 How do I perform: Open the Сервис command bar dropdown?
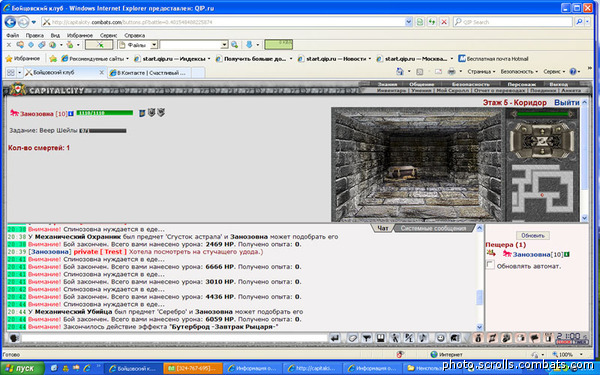click(x=554, y=72)
